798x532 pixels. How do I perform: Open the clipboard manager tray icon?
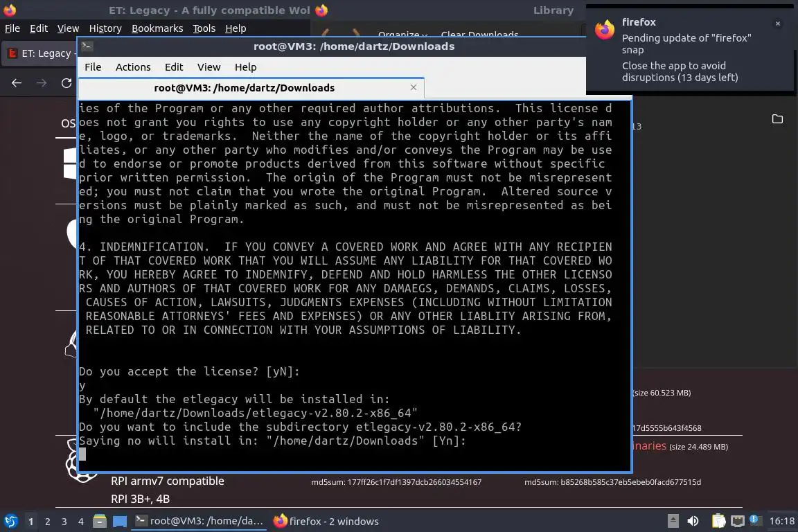pyautogui.click(x=718, y=521)
